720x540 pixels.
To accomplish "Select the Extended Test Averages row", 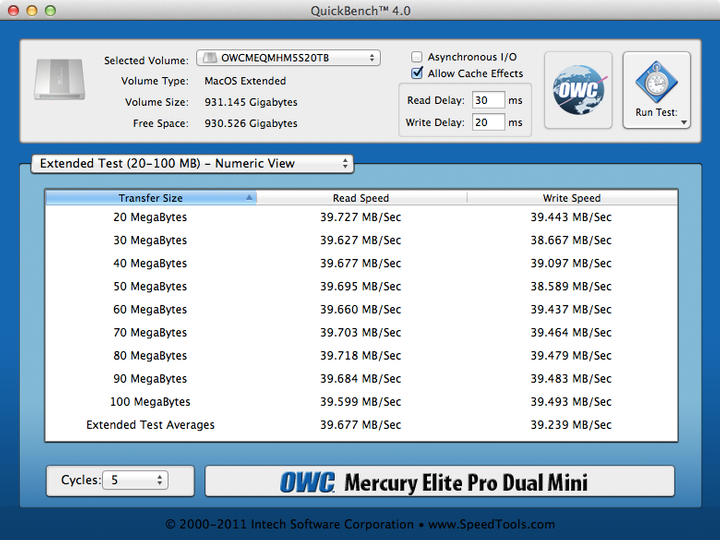I will pos(361,425).
